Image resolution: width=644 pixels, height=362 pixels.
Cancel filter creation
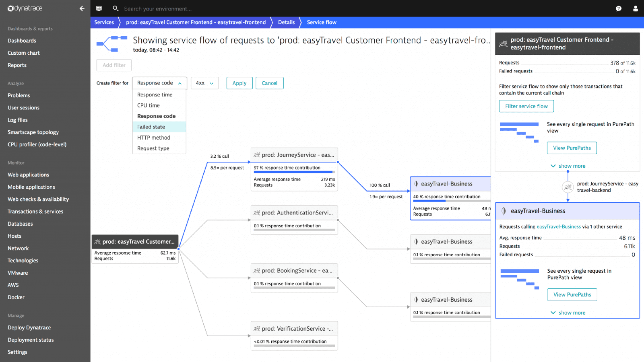tap(270, 83)
